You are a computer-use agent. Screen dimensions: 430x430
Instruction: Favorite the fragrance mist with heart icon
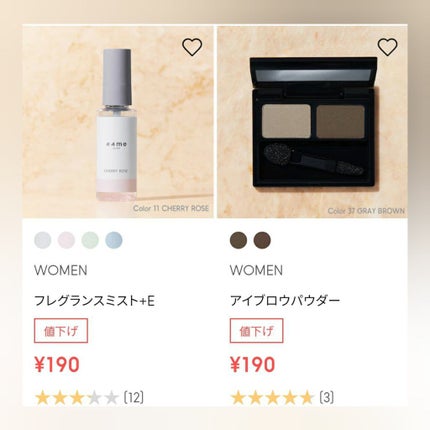click(192, 47)
